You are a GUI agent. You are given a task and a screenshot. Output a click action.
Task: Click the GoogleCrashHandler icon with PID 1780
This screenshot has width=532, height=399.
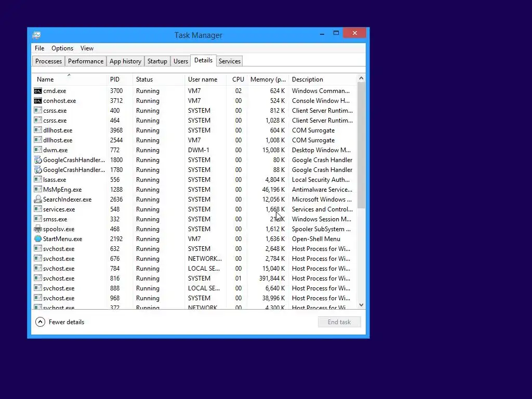pyautogui.click(x=38, y=170)
